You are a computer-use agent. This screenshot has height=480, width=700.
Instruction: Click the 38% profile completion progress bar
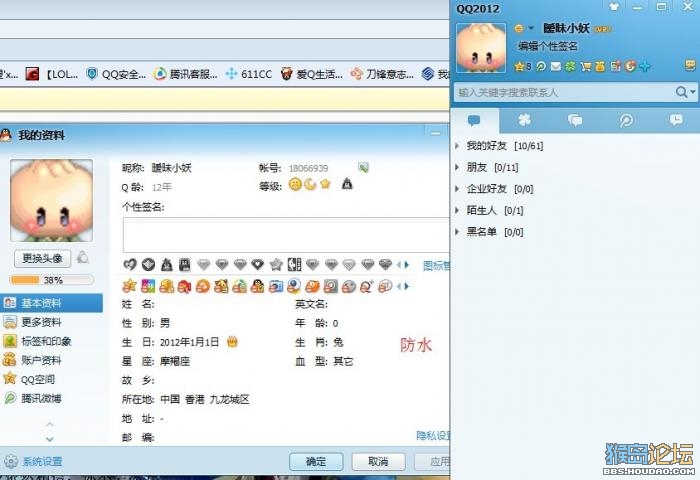click(52, 280)
